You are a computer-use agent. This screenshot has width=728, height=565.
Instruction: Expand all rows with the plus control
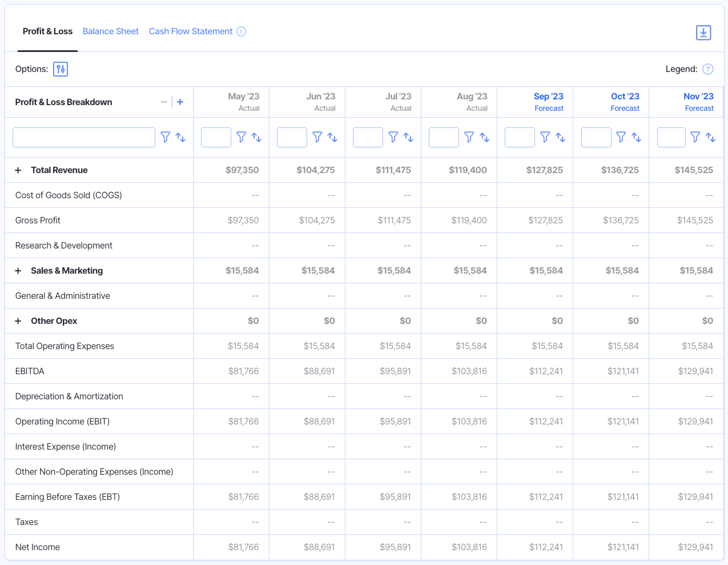(x=180, y=101)
